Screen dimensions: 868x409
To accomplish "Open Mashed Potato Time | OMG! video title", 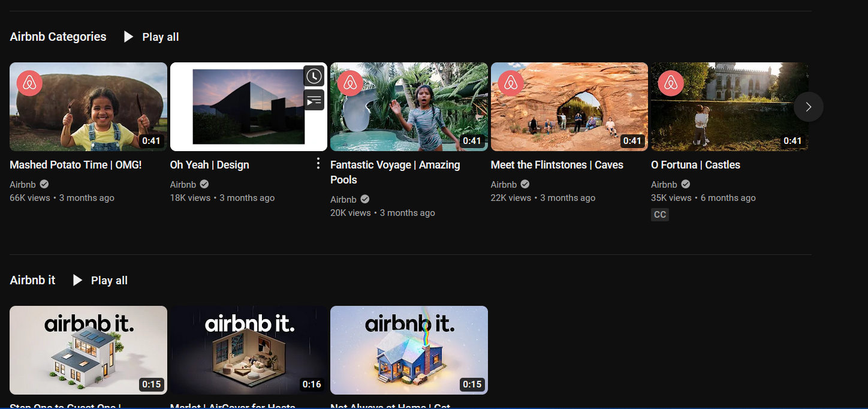I will tap(76, 165).
